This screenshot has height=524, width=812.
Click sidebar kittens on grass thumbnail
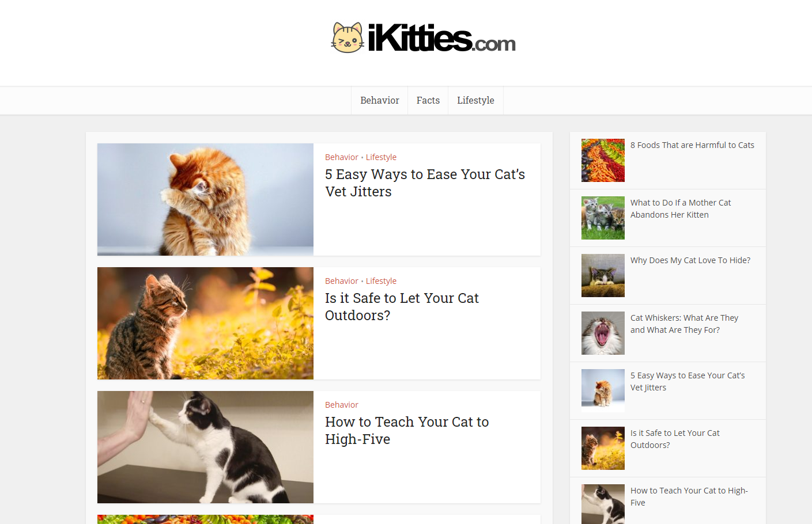(603, 218)
